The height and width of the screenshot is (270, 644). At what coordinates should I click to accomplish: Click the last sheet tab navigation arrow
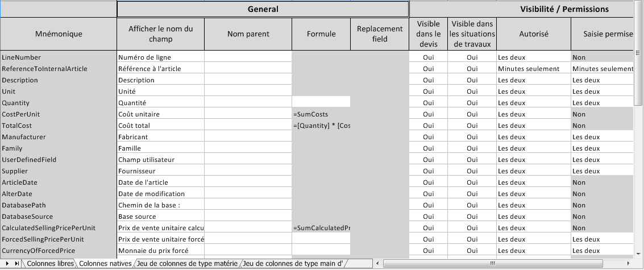pyautogui.click(x=17, y=263)
